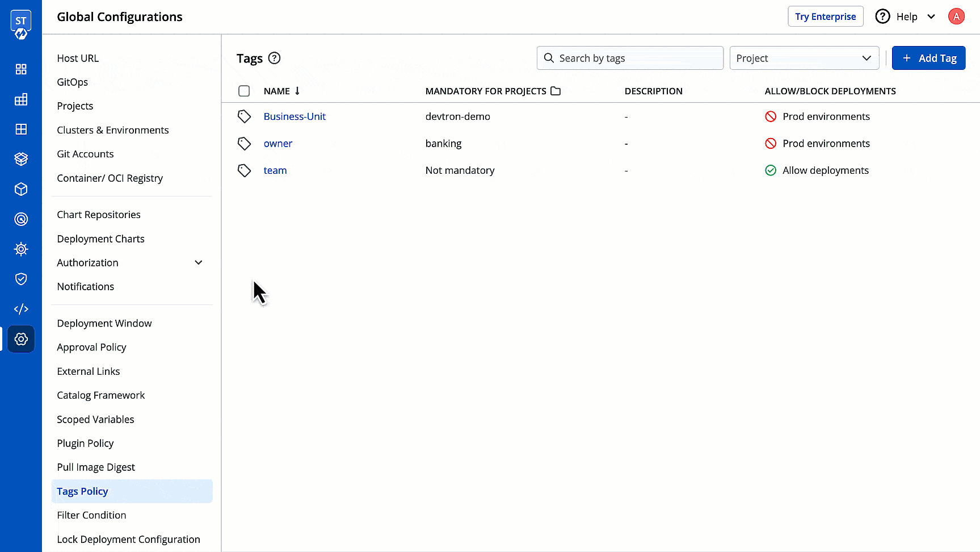980x552 pixels.
Task: Open the Project filter dropdown
Action: 804,58
